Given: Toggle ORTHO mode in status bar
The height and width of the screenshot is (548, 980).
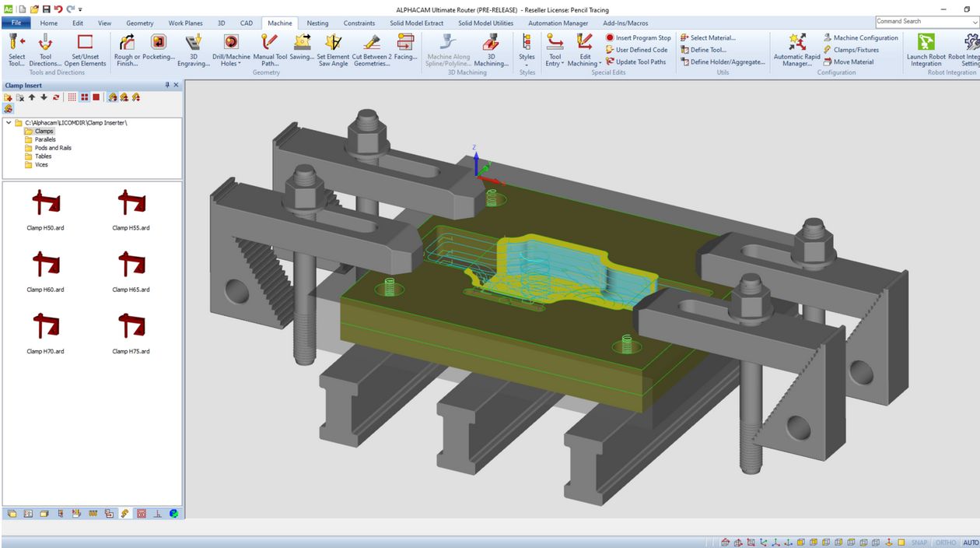Looking at the screenshot, I should [x=946, y=543].
